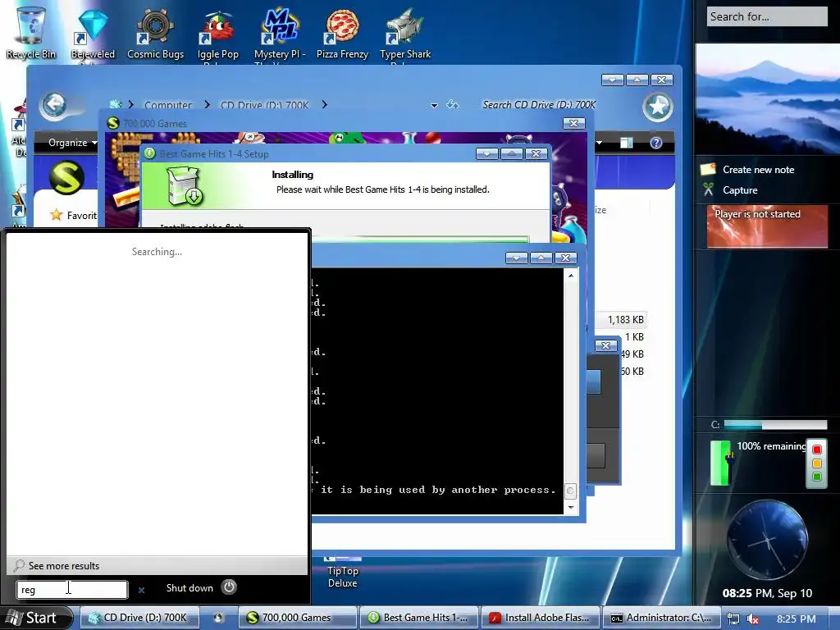Open the analog clock gadget
Viewport: 840px width, 630px height.
767,540
